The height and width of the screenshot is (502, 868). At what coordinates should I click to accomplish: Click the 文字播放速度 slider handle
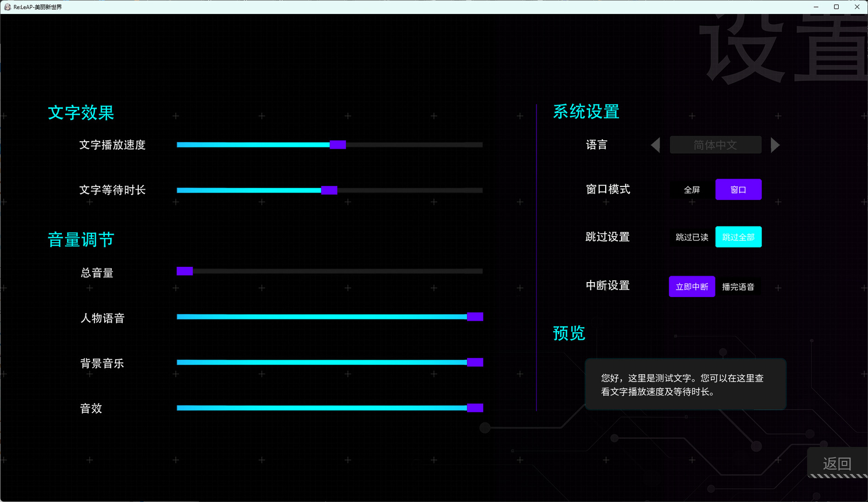338,145
